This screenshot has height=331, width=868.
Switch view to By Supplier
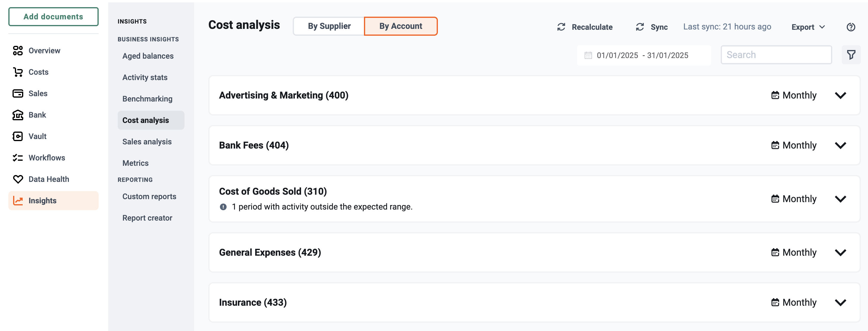pyautogui.click(x=329, y=26)
